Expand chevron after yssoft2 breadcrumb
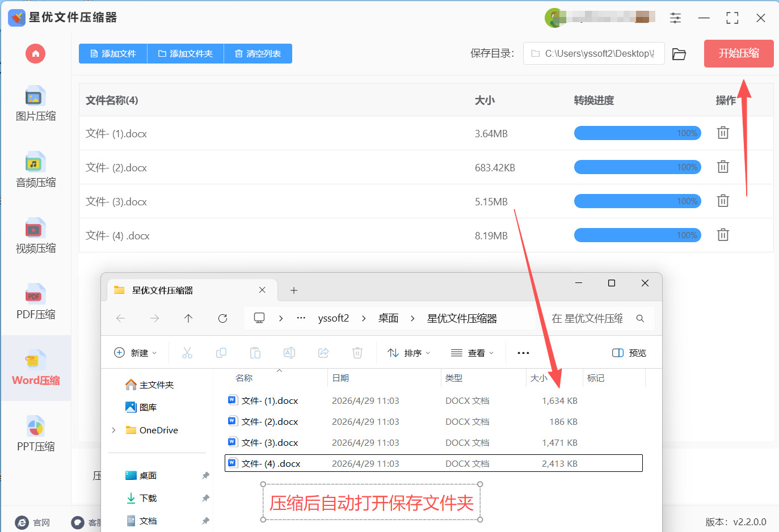The width and height of the screenshot is (779, 532). [x=364, y=318]
